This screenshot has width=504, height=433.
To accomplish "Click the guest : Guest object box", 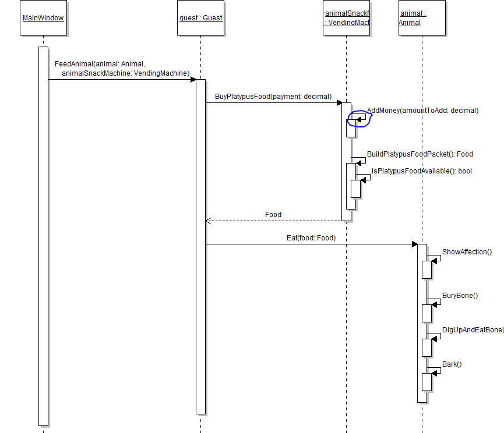I will tap(200, 18).
